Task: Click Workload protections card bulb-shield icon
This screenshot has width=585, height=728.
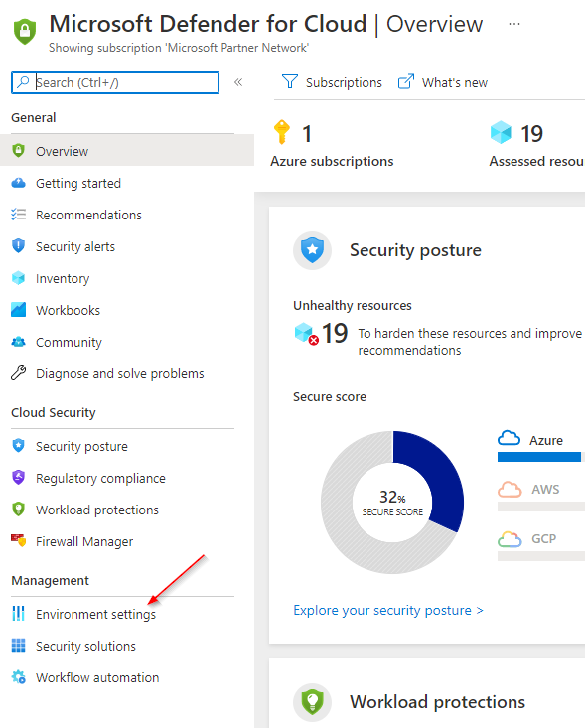Action: [x=312, y=702]
